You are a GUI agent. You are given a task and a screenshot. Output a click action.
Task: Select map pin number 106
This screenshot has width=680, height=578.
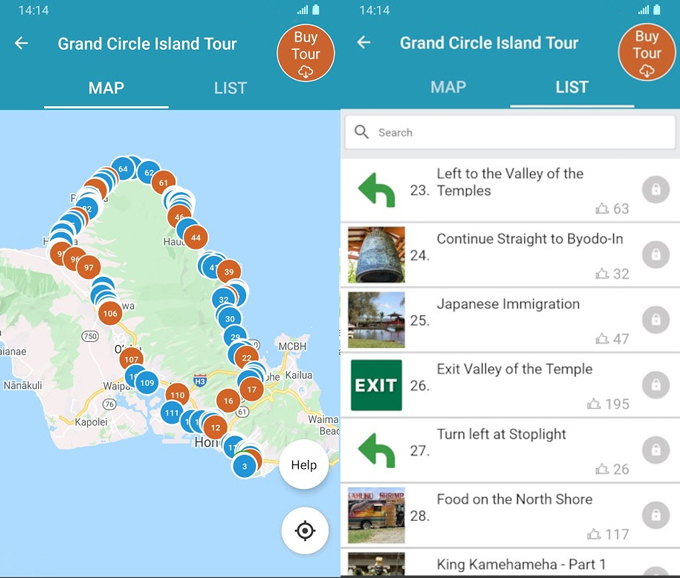point(110,313)
